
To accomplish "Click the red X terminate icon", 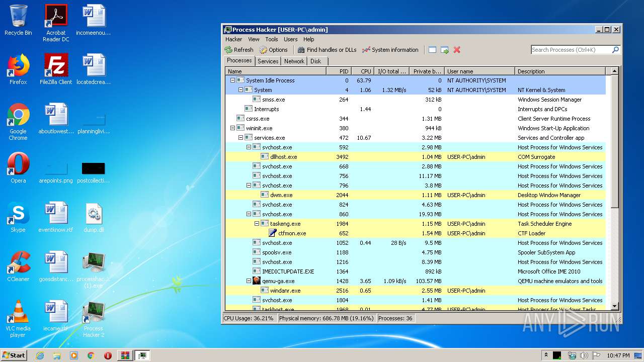I will (457, 50).
